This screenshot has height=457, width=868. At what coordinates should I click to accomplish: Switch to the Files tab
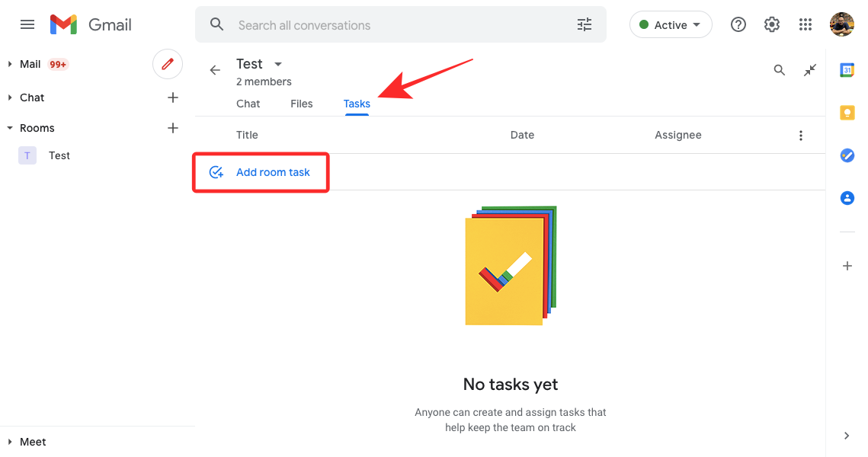[x=302, y=104]
